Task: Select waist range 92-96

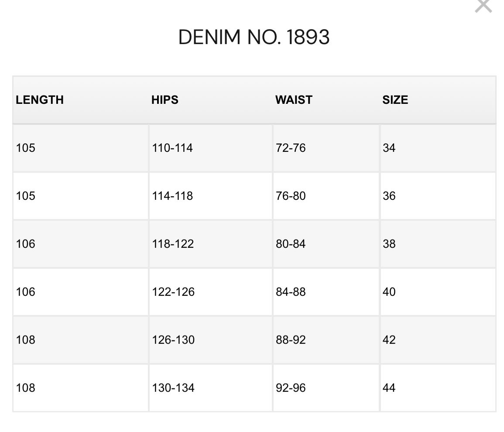Action: (x=291, y=388)
